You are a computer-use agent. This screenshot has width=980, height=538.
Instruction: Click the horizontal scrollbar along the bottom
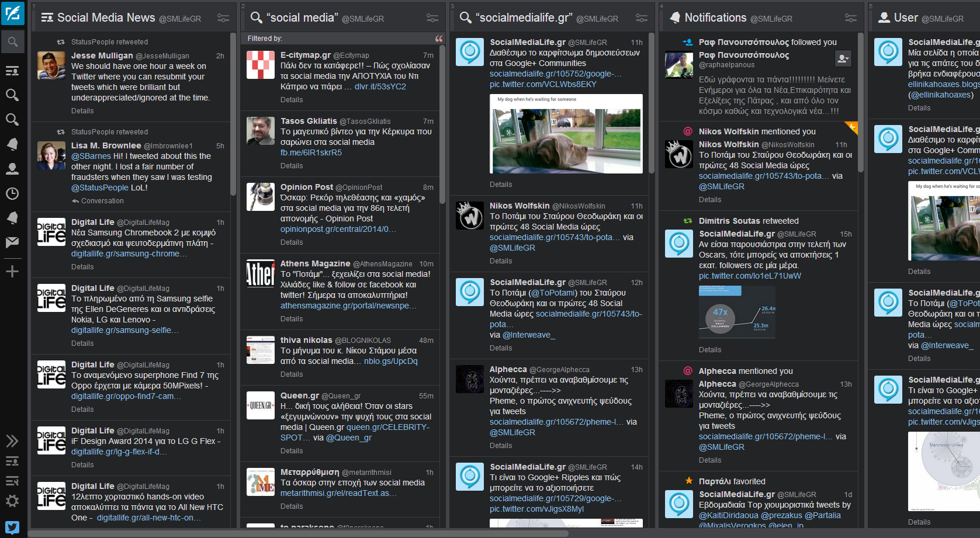coord(298,533)
